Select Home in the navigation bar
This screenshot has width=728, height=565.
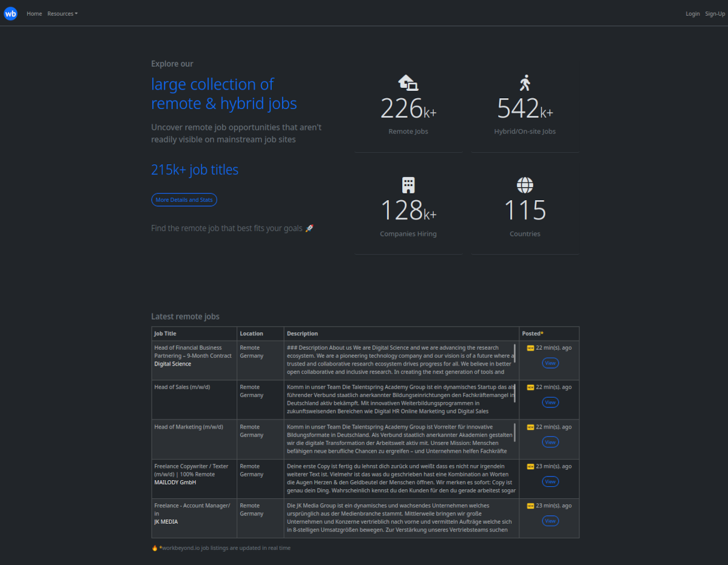point(34,13)
